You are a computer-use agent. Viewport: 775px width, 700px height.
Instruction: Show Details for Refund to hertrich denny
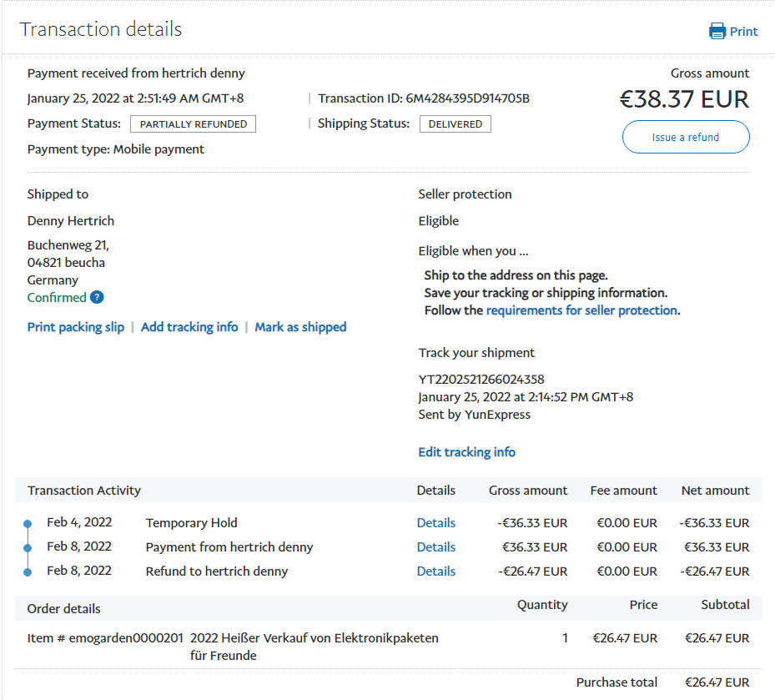pyautogui.click(x=435, y=572)
